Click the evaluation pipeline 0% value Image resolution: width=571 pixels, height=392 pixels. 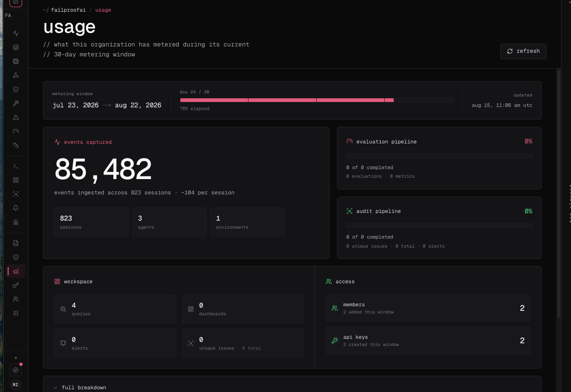pos(528,141)
